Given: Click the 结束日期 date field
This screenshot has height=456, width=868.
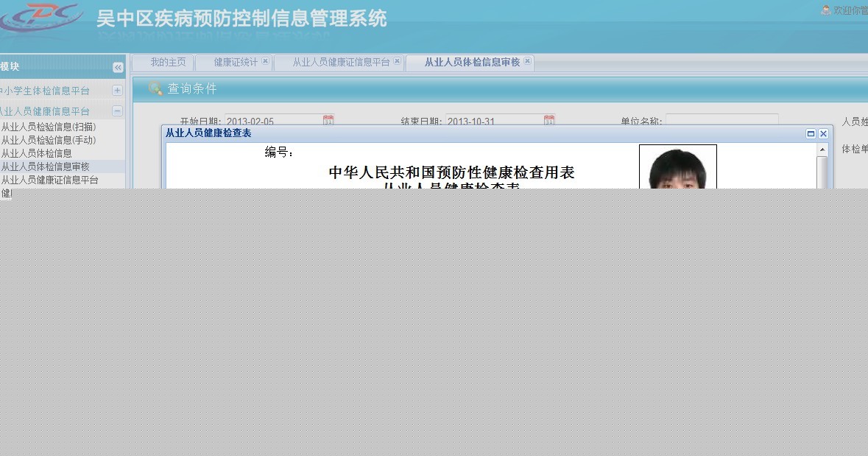Looking at the screenshot, I should click(494, 119).
